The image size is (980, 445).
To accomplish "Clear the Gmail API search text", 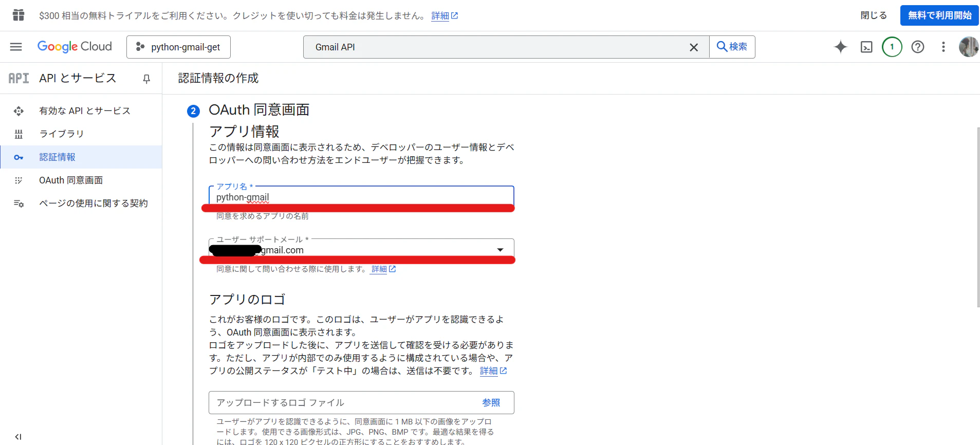I will click(694, 47).
